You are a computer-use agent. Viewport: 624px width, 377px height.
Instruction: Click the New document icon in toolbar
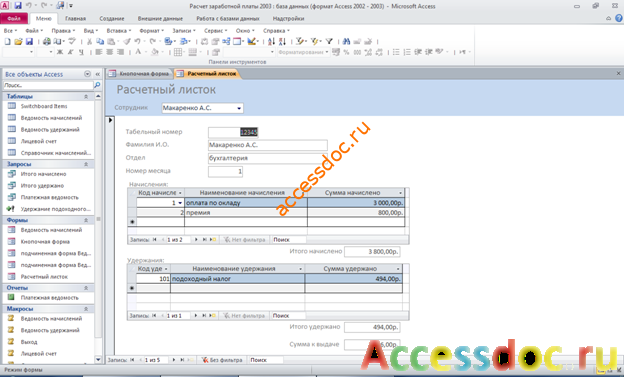point(8,41)
